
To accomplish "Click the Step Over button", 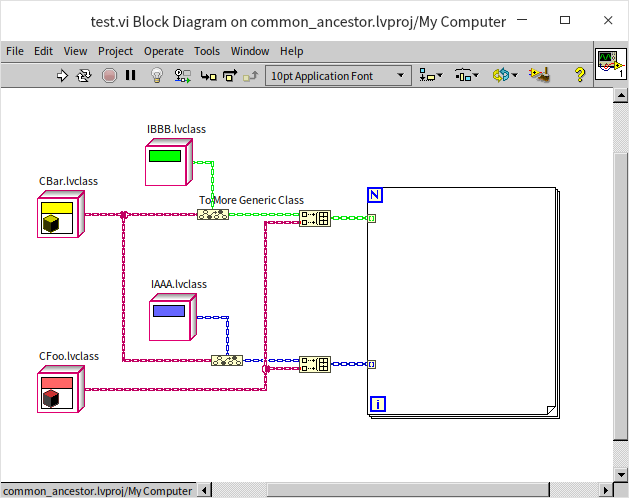I will coord(229,75).
